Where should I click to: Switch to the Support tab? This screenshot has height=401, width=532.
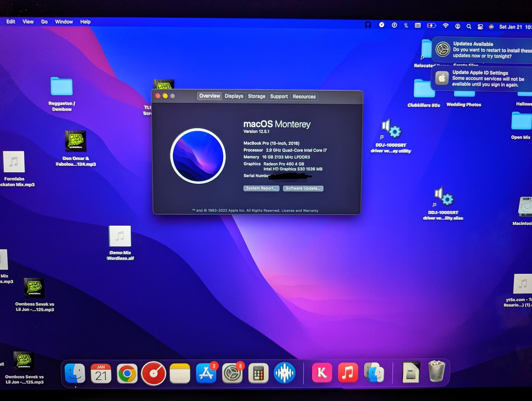[x=279, y=97]
